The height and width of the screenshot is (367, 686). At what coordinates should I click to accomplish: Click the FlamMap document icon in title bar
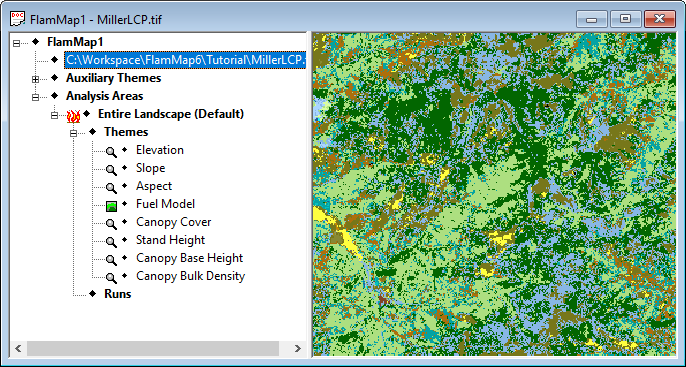tap(18, 19)
